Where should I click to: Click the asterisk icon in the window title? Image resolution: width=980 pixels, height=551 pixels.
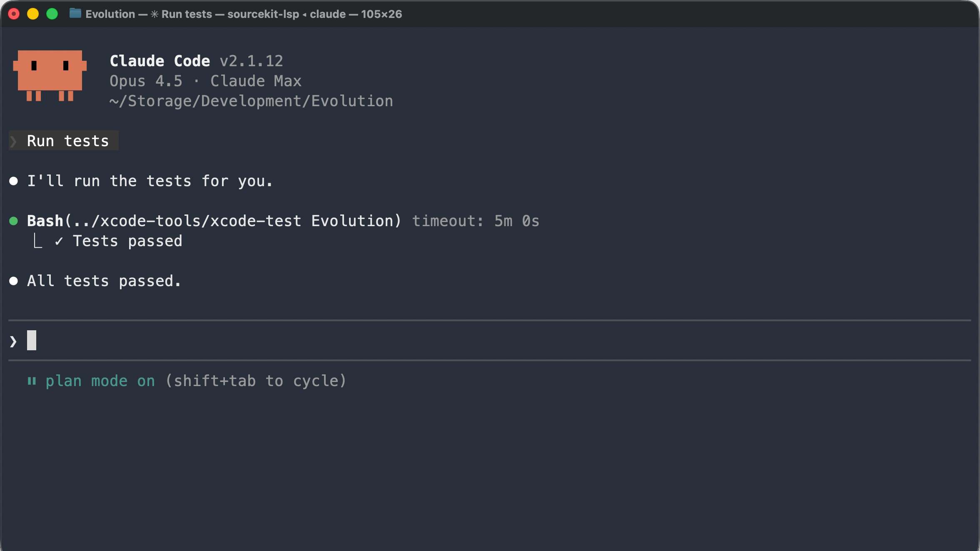point(155,14)
